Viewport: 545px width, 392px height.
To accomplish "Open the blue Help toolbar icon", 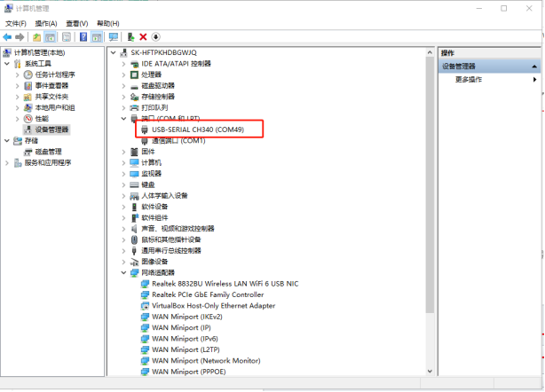I will 83,36.
